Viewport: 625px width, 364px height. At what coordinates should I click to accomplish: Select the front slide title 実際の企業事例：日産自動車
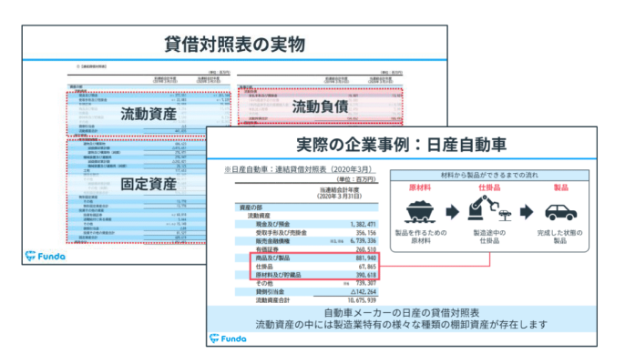point(402,145)
